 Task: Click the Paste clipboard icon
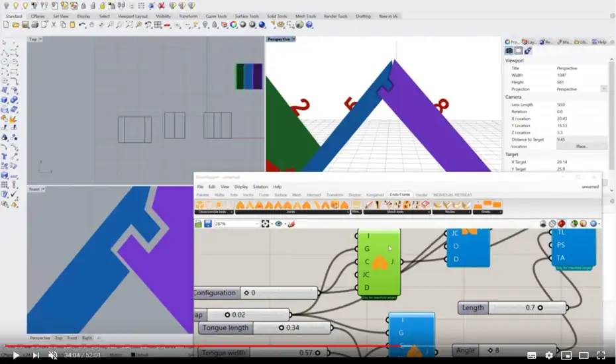72,24
